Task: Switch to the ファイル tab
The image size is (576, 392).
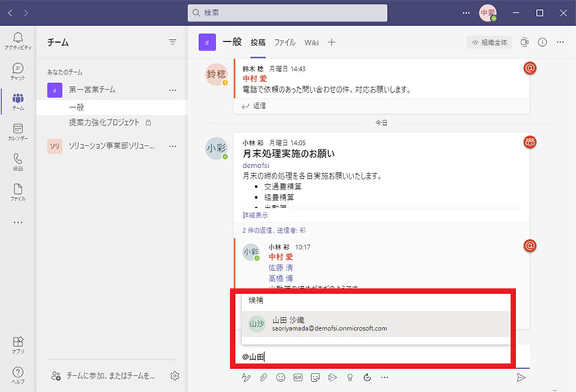Action: tap(285, 43)
